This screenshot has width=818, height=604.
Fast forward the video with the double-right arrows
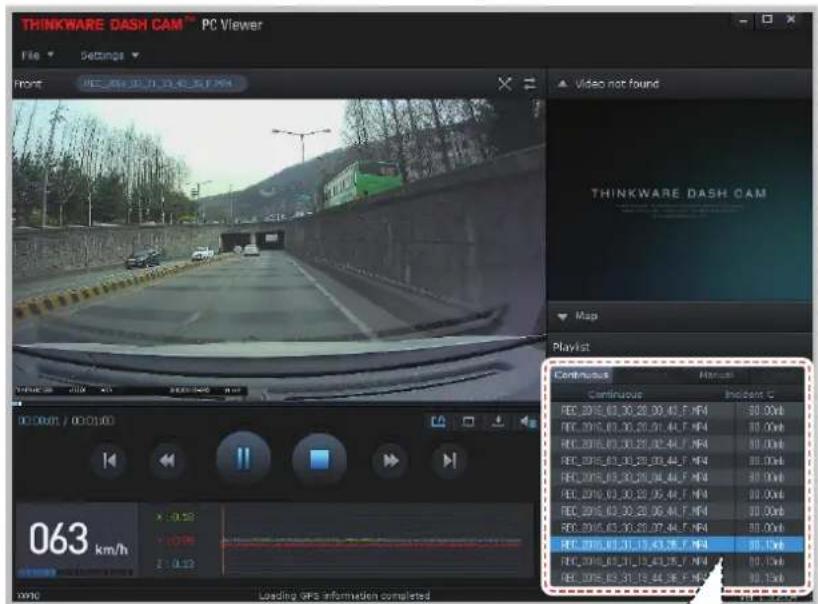click(x=390, y=461)
